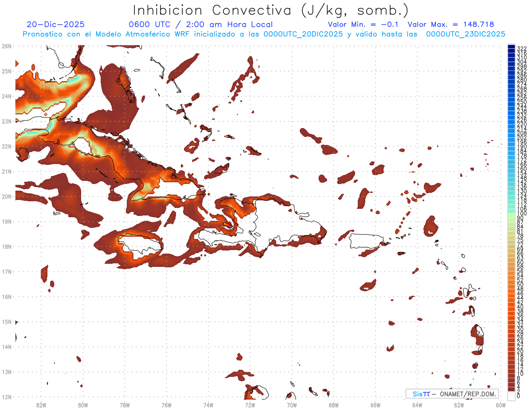This screenshot has height=411, width=532.
Task: Click the '64W' longitude label
Action: 417,404
